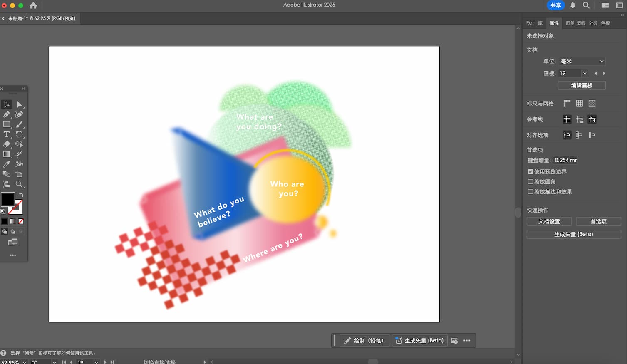Select the Eyedropper tool
627x364 pixels.
click(x=7, y=164)
